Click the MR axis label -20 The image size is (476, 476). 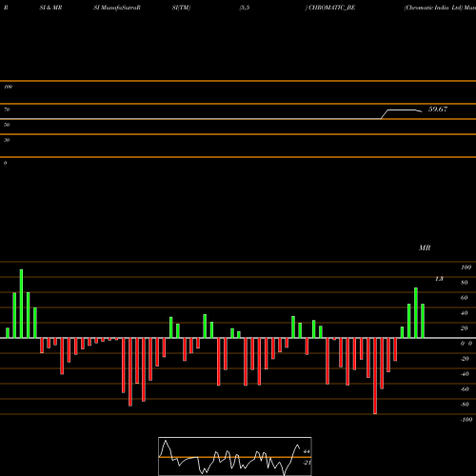[x=465, y=359]
